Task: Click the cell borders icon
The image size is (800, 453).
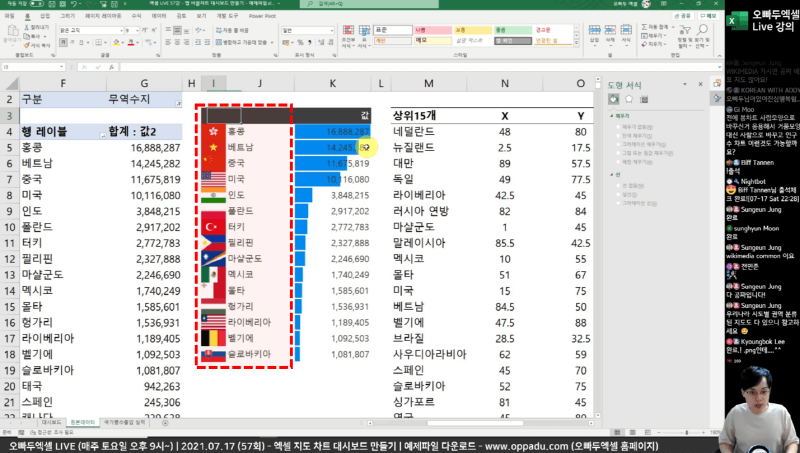Action: (x=98, y=42)
